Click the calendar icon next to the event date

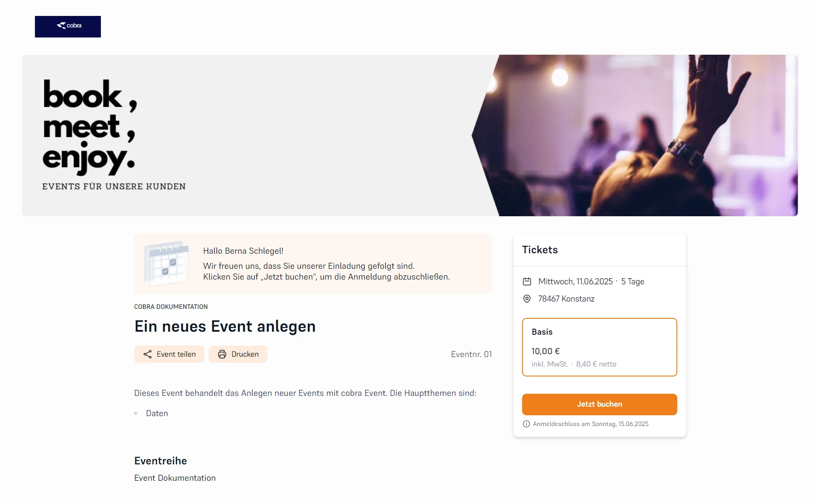pos(527,282)
